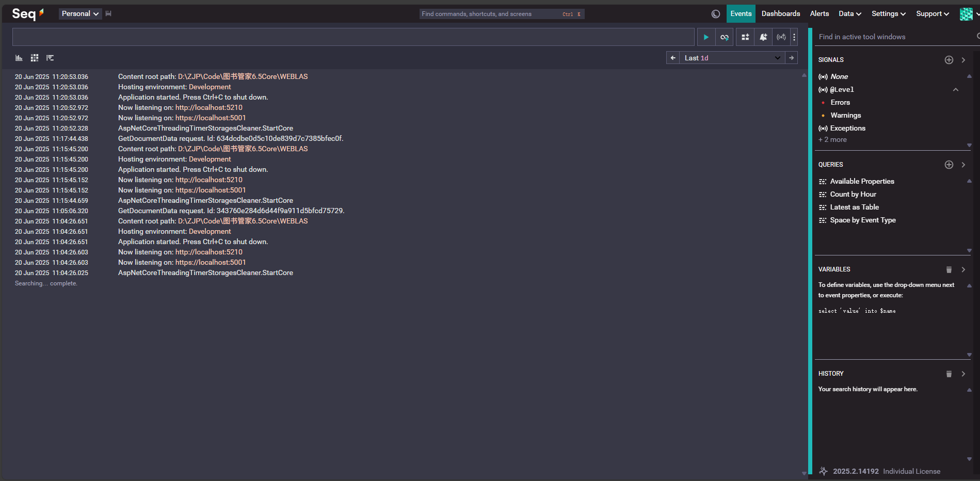Go to the previous time range arrow
Image resolution: width=980 pixels, height=481 pixels.
(673, 58)
